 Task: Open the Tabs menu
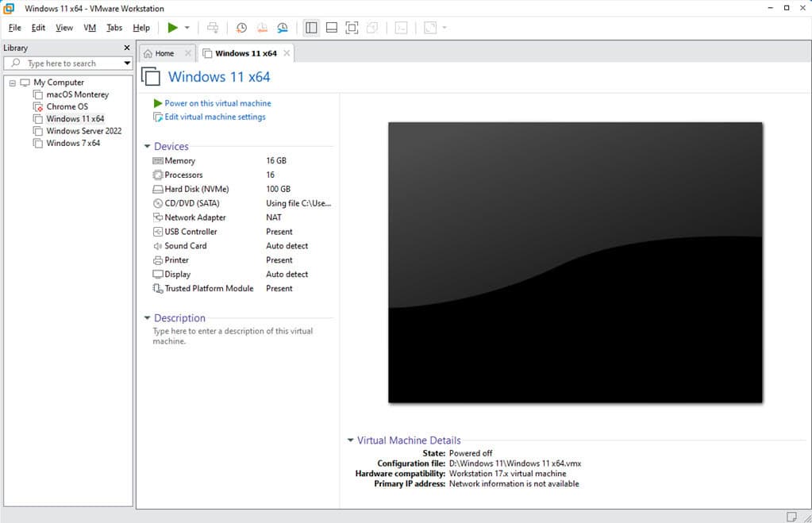(x=114, y=28)
